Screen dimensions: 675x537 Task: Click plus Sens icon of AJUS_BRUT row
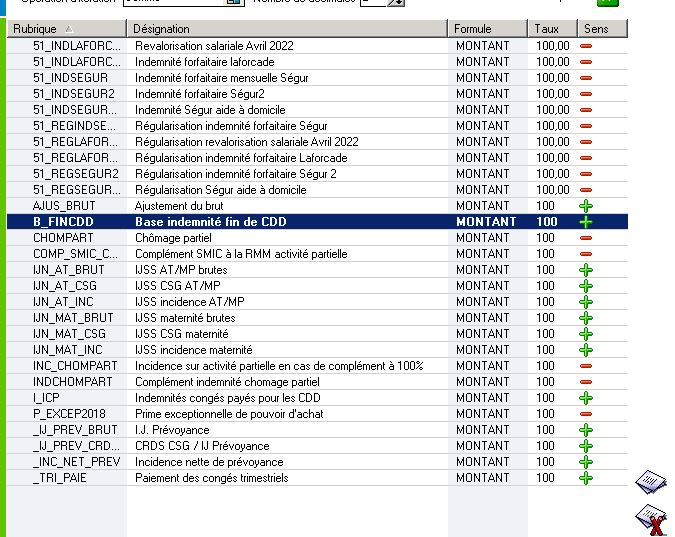click(x=586, y=206)
